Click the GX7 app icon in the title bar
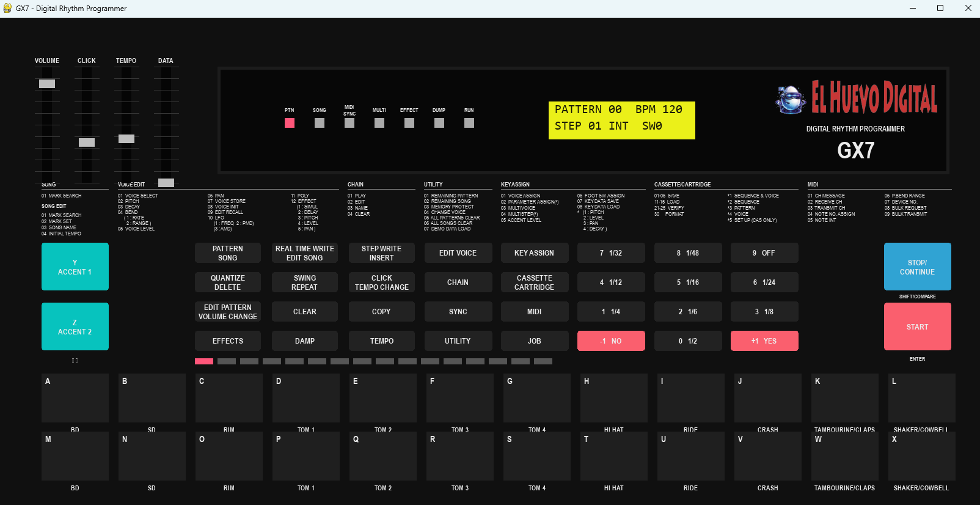The height and width of the screenshot is (505, 980). (7, 8)
